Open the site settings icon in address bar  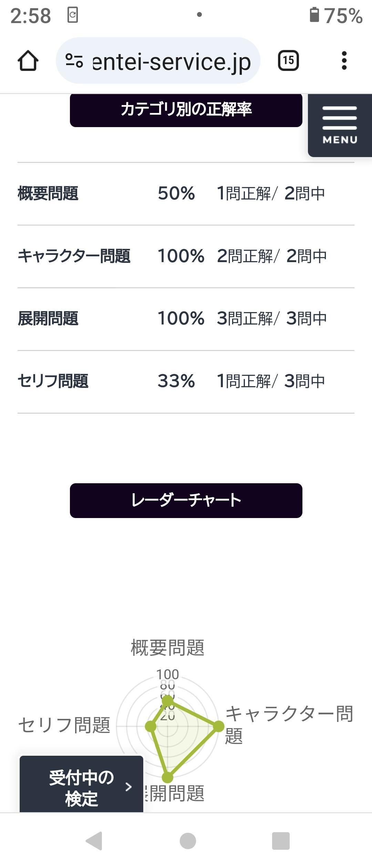[74, 61]
